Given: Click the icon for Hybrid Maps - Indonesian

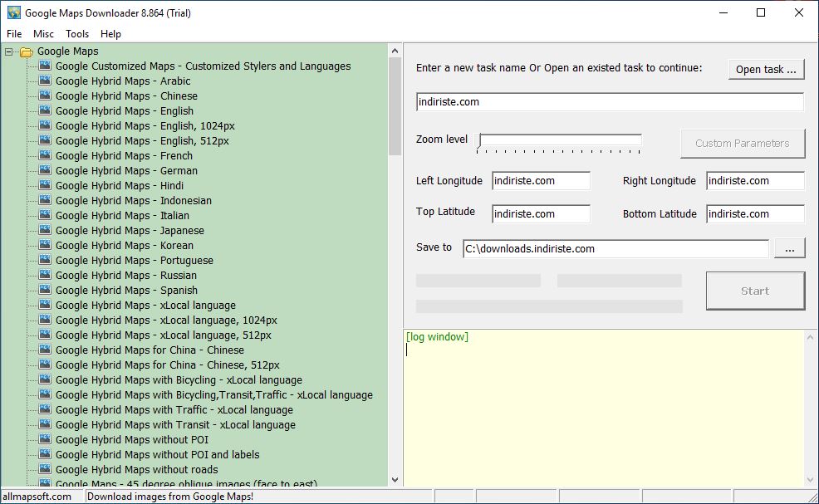Looking at the screenshot, I should (45, 201).
